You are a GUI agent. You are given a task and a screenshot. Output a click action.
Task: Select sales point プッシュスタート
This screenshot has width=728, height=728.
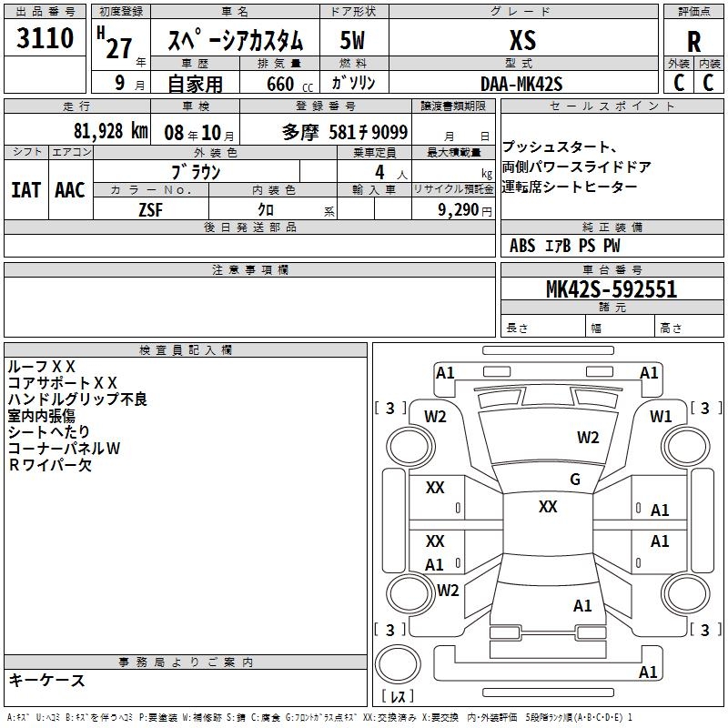[x=560, y=147]
